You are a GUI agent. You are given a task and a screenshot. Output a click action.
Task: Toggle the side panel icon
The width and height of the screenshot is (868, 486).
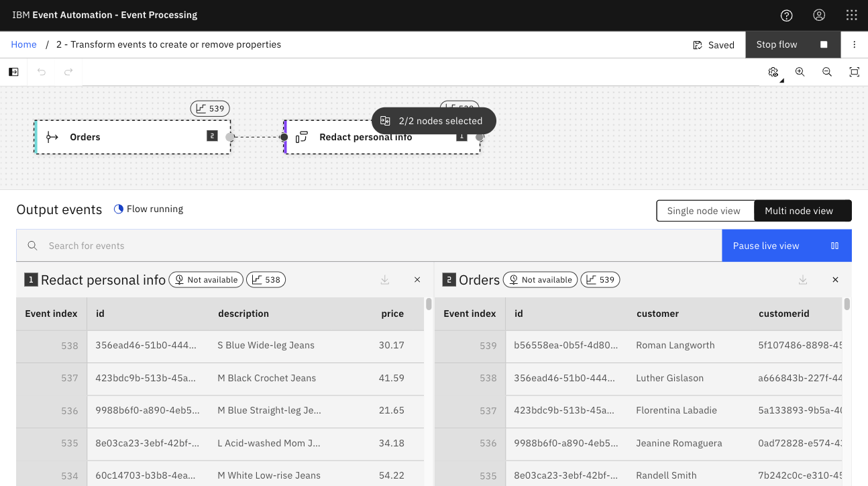point(13,72)
